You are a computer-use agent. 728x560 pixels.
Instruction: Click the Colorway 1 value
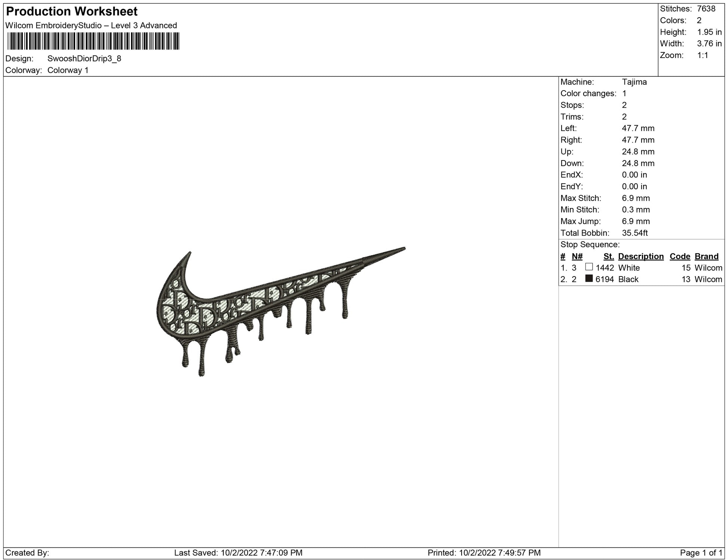[68, 70]
